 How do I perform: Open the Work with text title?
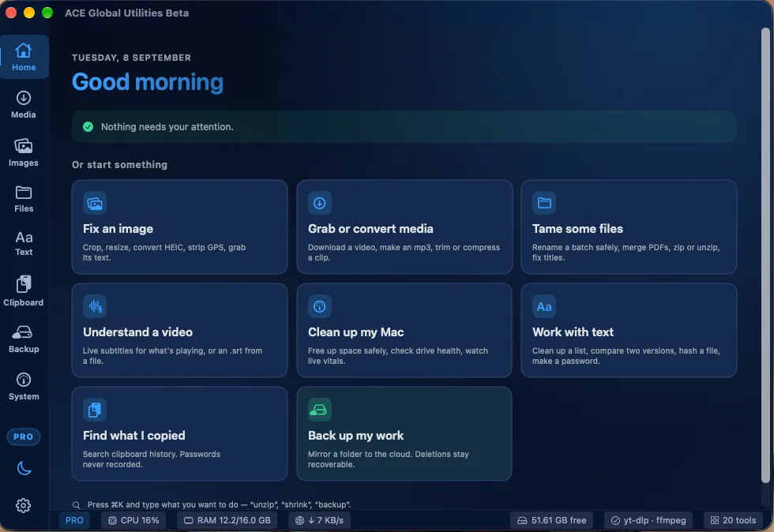(573, 332)
